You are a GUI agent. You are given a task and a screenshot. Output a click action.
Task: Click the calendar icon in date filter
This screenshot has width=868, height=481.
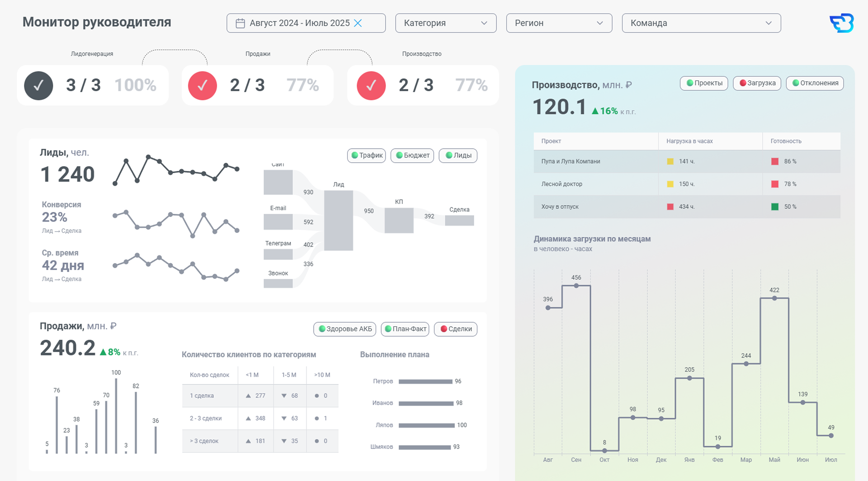pyautogui.click(x=241, y=23)
